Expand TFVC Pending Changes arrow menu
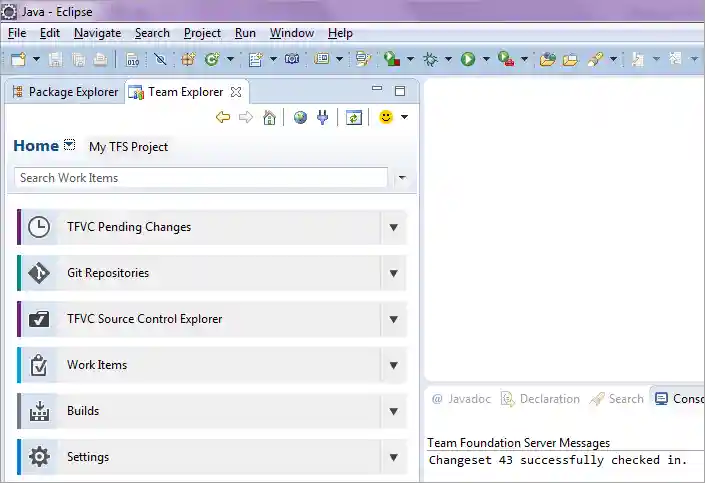The image size is (705, 483). pyautogui.click(x=393, y=227)
